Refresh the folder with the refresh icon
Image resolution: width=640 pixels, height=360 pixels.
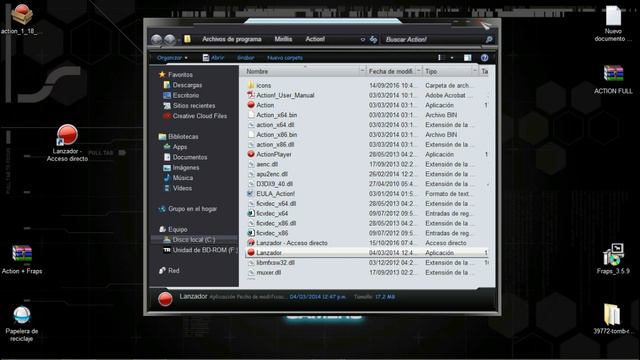373,40
